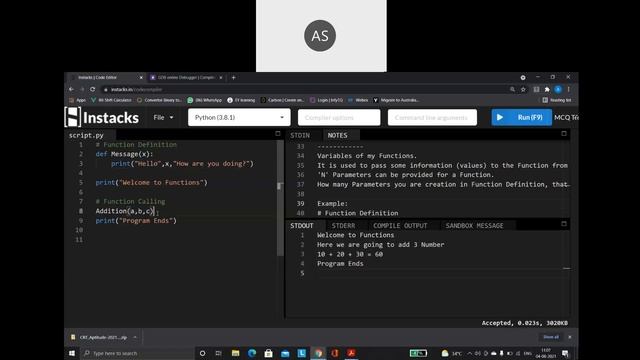Click the Chrome window settings circle icon
The image size is (640, 360).
pos(523,78)
